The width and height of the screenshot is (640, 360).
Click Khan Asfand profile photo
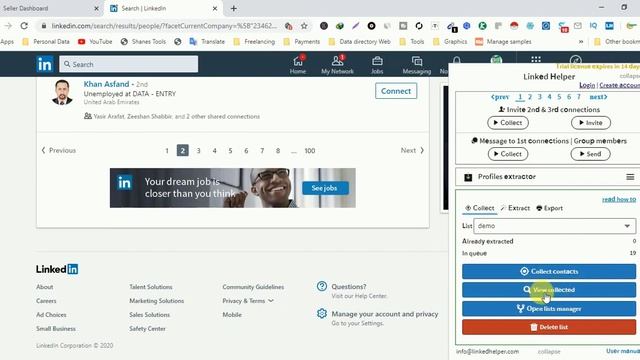pos(62,92)
